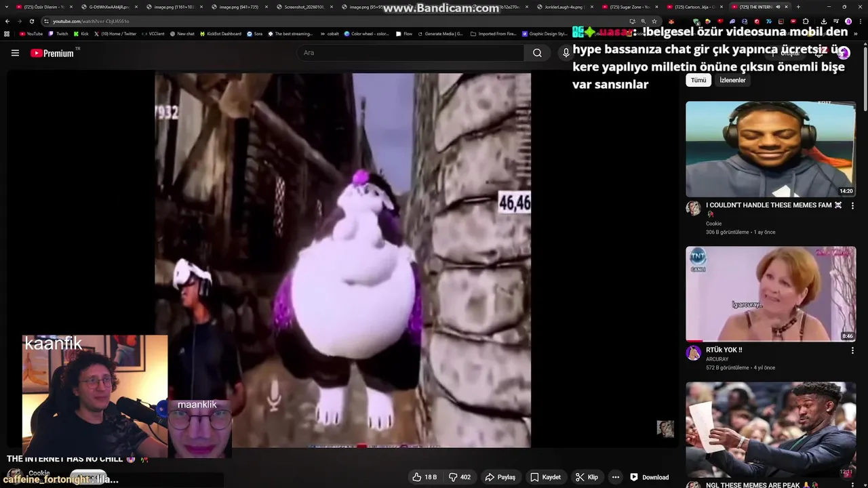Open the browser profile avatar icon
This screenshot has width=868, height=488.
[848, 21]
